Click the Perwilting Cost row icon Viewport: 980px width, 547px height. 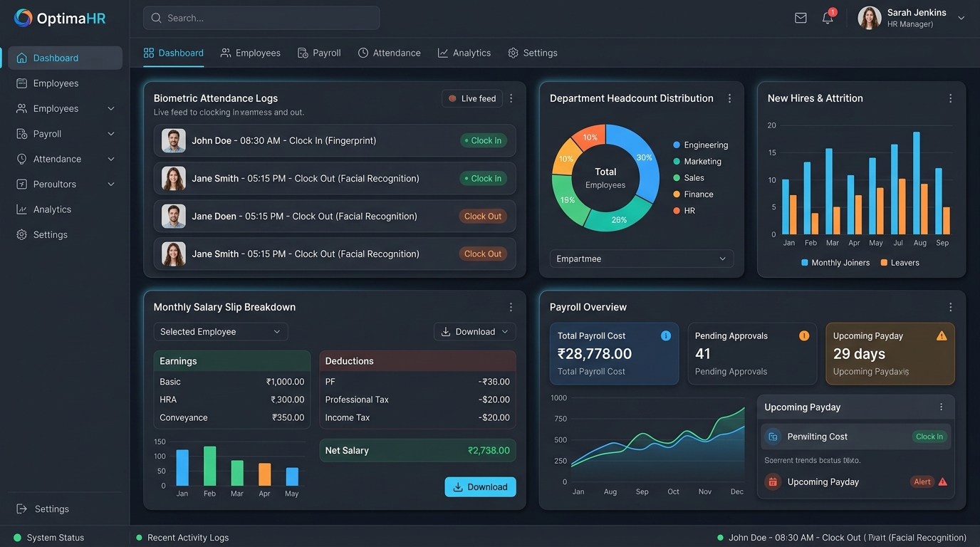pyautogui.click(x=773, y=437)
